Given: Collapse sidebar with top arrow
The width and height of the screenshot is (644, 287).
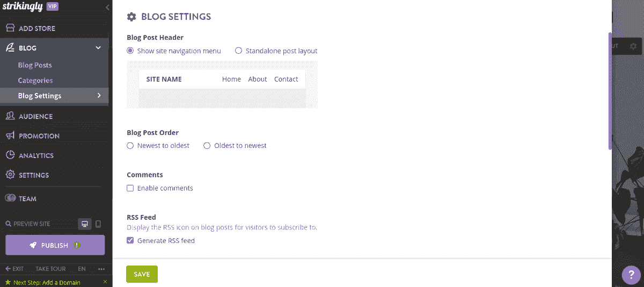Looking at the screenshot, I should tap(108, 8).
